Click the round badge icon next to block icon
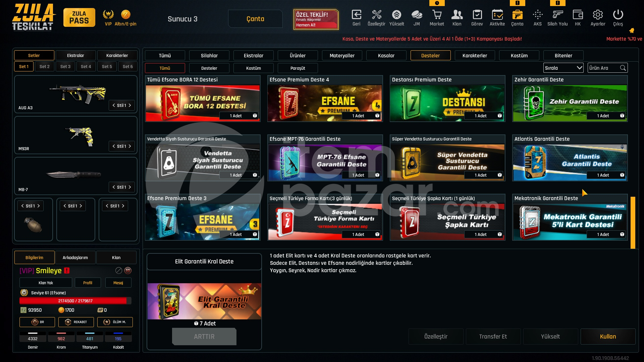The image size is (644, 362). coord(128,270)
